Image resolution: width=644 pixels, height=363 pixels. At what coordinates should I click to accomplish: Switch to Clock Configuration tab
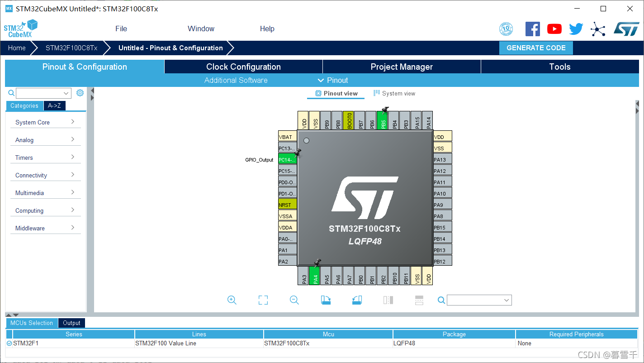pyautogui.click(x=243, y=67)
